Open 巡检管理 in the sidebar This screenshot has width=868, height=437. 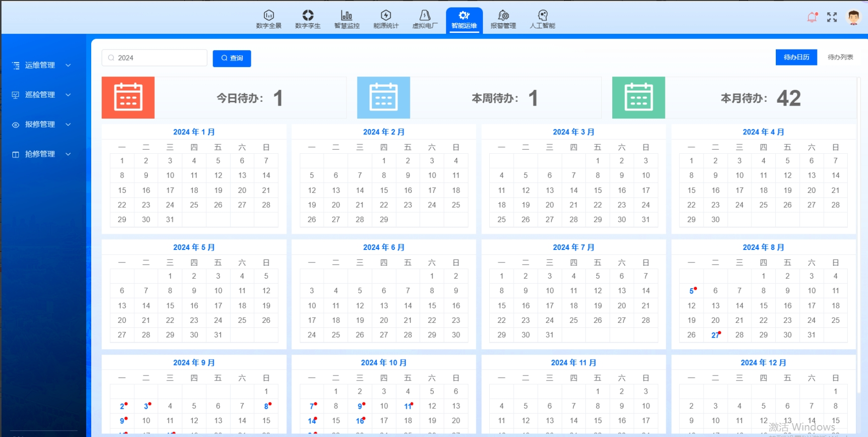tap(40, 95)
